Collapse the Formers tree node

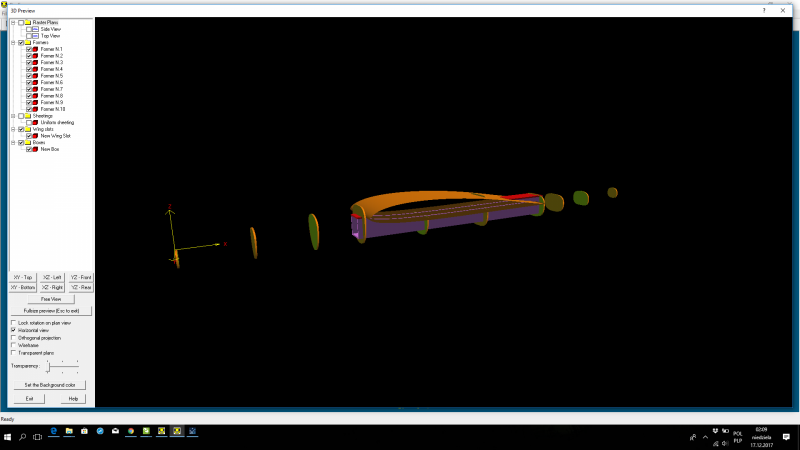tap(13, 42)
